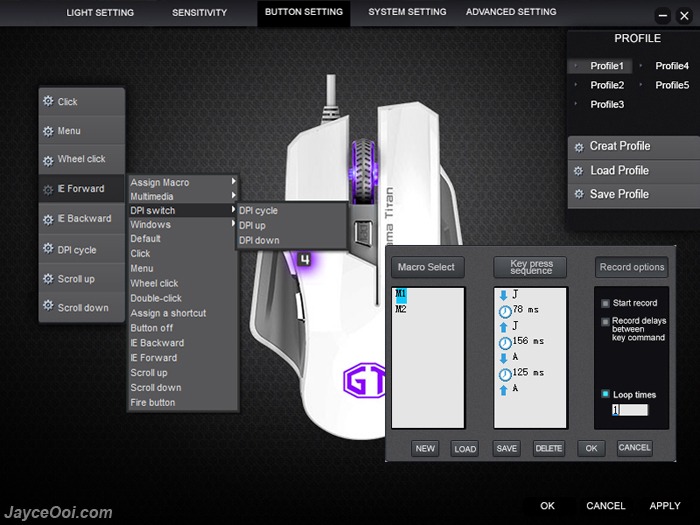Minimize the mouse software window
The image size is (700, 525).
[663, 17]
